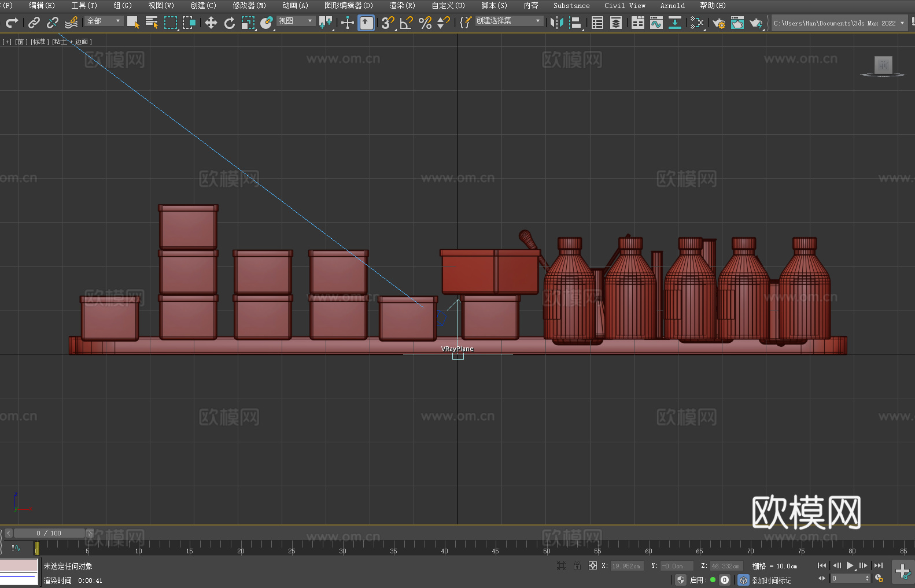Select the Link objects tool

34,23
